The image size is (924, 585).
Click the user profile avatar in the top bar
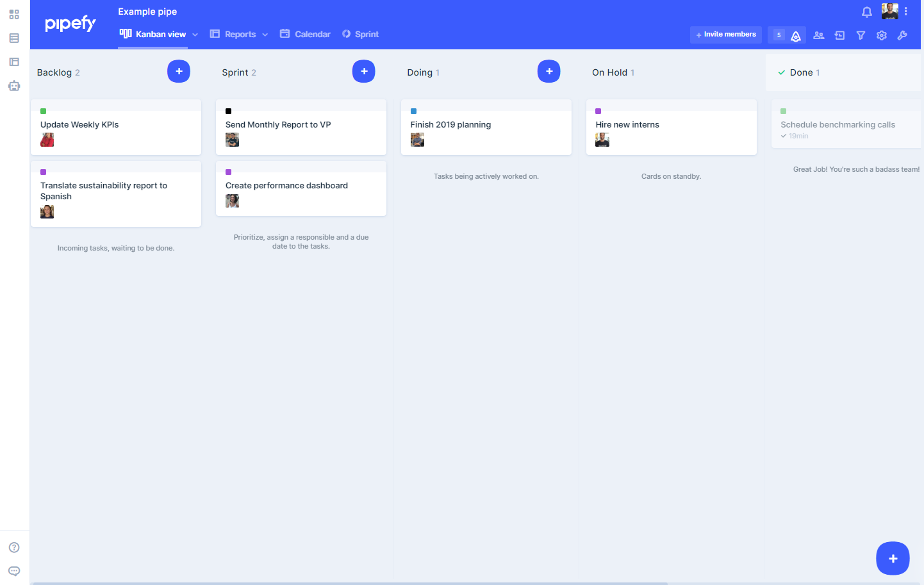click(x=889, y=12)
